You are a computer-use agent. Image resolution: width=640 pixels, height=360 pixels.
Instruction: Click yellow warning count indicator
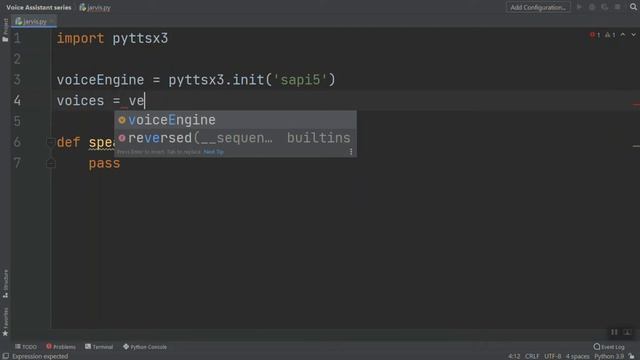pos(610,35)
